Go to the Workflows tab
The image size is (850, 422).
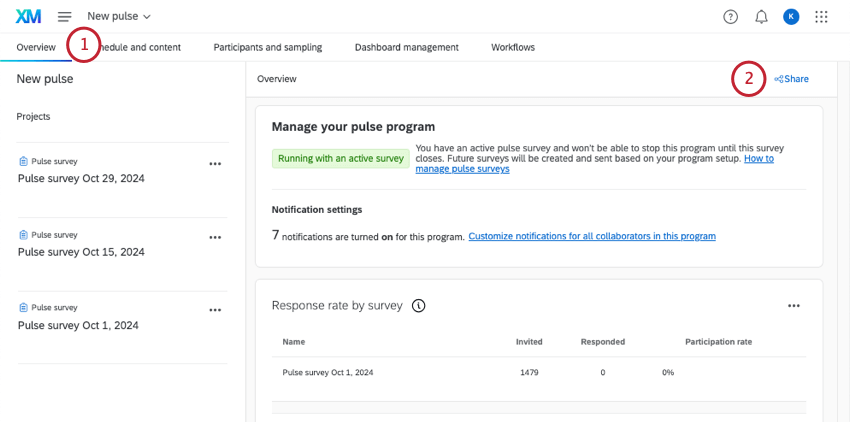pos(512,47)
